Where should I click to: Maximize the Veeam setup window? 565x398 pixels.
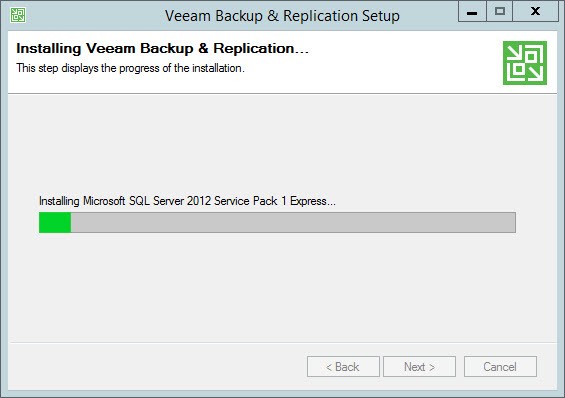click(499, 12)
